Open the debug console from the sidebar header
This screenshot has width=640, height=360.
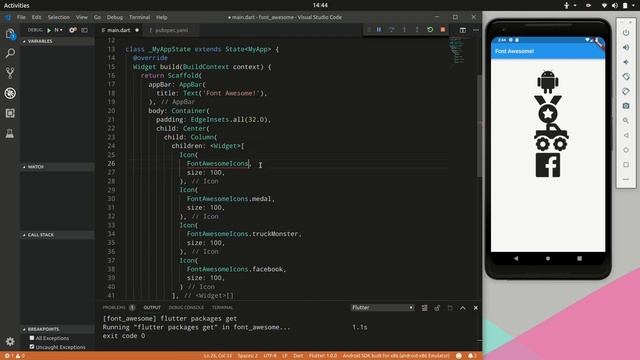click(x=84, y=30)
